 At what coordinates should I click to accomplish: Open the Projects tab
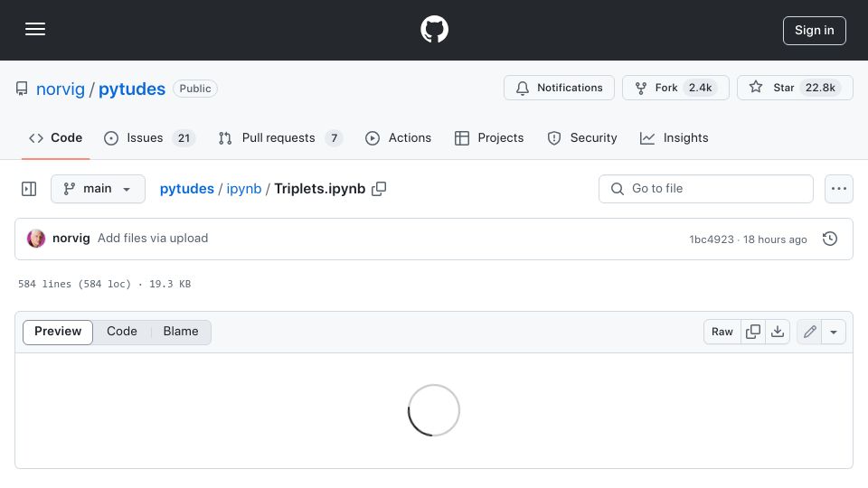click(x=489, y=137)
